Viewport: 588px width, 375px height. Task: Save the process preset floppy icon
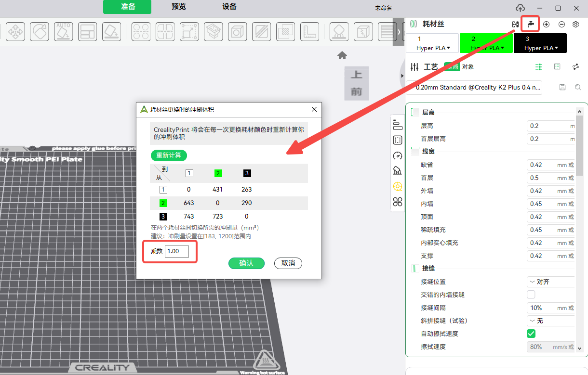click(562, 87)
